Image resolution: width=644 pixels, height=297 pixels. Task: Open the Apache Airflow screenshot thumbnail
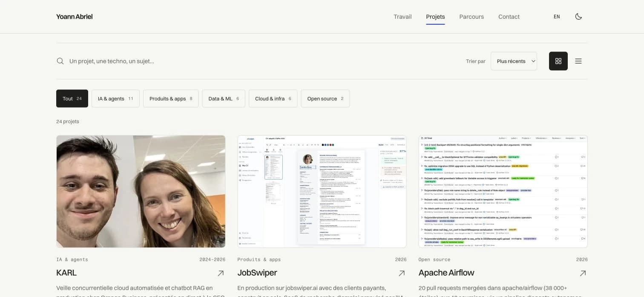point(503,191)
